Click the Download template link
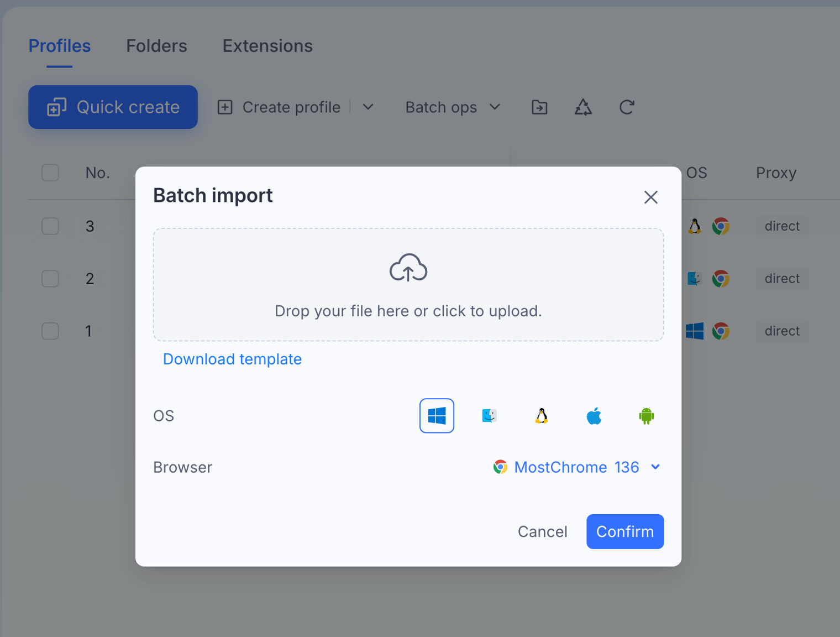 (x=232, y=359)
